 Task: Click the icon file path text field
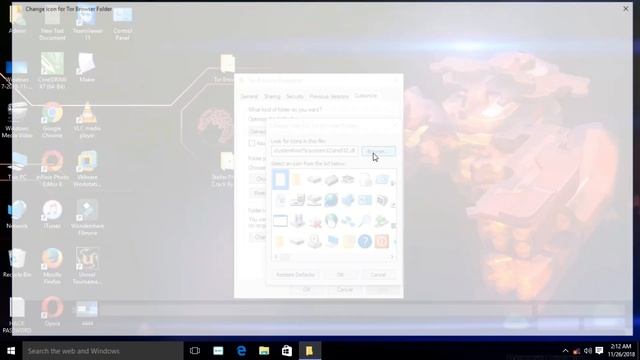[x=314, y=151]
